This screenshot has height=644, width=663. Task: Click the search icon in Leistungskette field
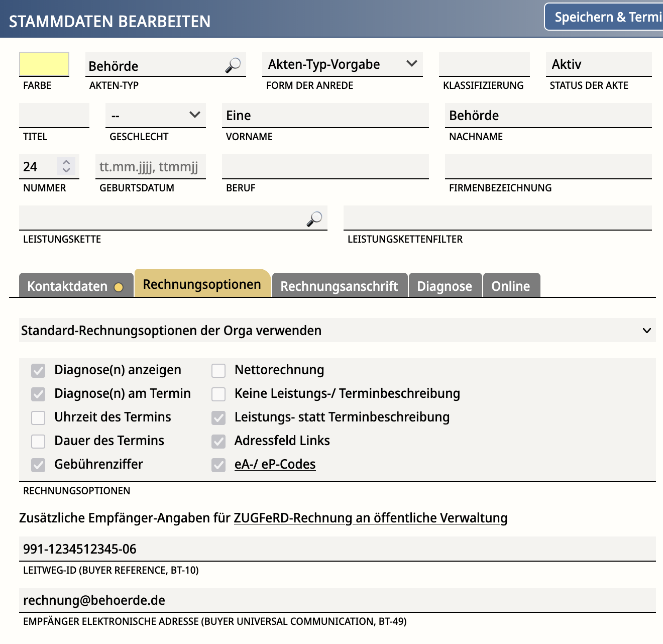314,219
